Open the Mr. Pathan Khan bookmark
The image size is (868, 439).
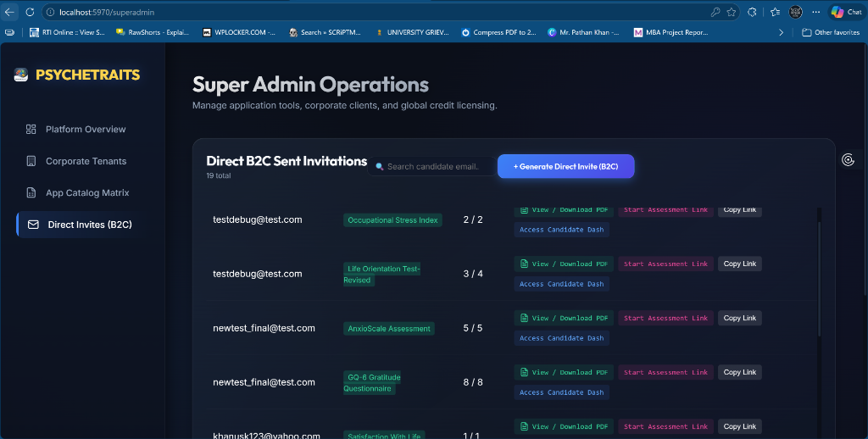click(584, 33)
